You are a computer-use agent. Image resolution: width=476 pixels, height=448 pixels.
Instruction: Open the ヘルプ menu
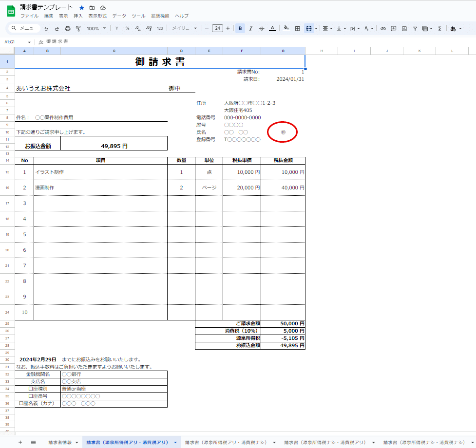(181, 16)
